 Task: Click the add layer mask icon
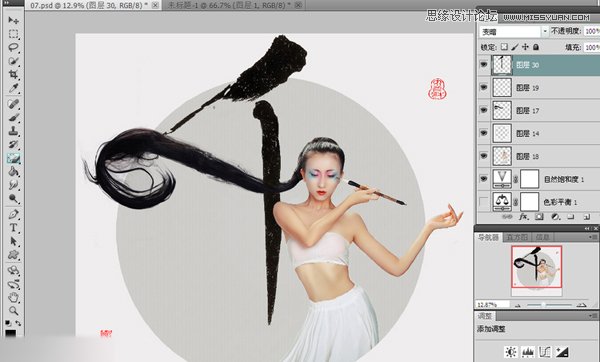(539, 217)
